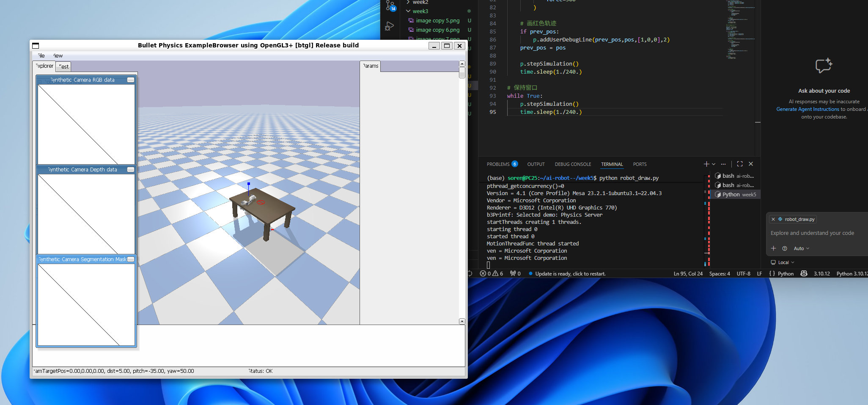Select the Params tab in Bullet
The width and height of the screenshot is (868, 405).
tap(371, 66)
